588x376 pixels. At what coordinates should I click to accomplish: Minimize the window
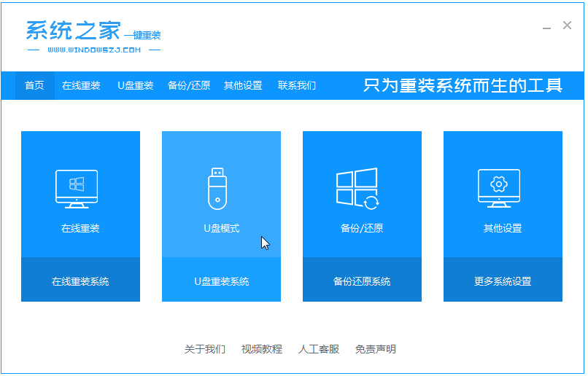click(546, 28)
